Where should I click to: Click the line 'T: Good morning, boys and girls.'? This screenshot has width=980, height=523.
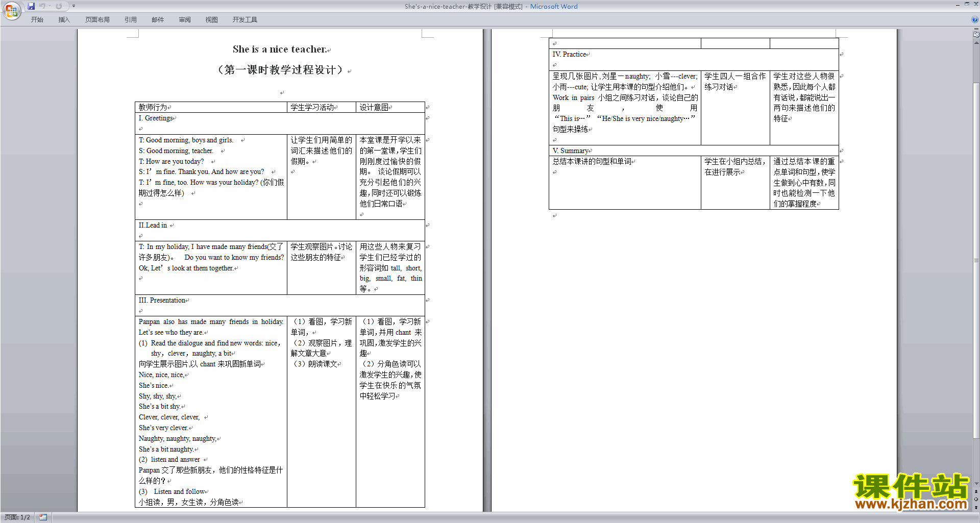pos(186,140)
